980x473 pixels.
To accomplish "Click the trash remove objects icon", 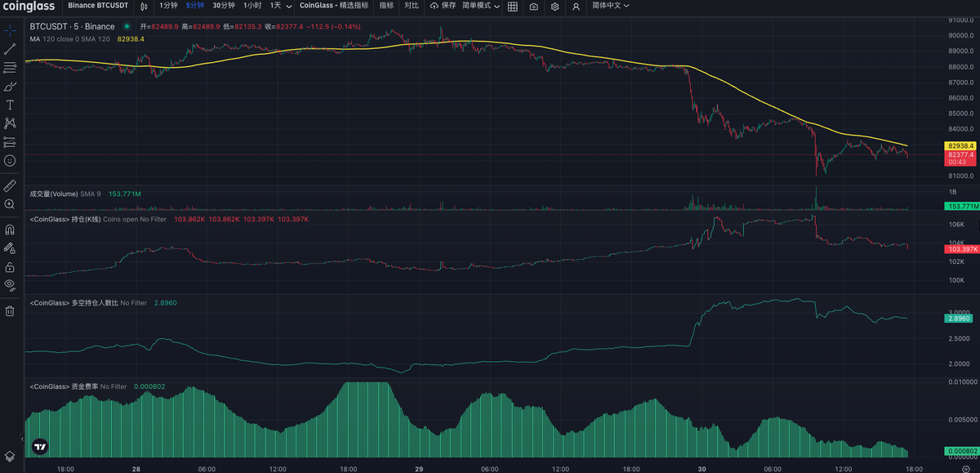I will click(10, 310).
